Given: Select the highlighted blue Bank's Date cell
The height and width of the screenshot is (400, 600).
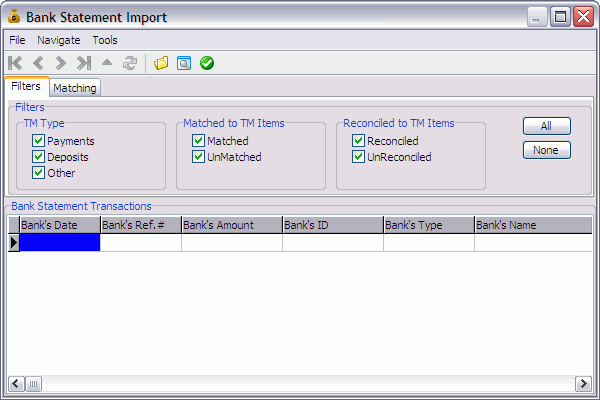Looking at the screenshot, I should click(60, 243).
